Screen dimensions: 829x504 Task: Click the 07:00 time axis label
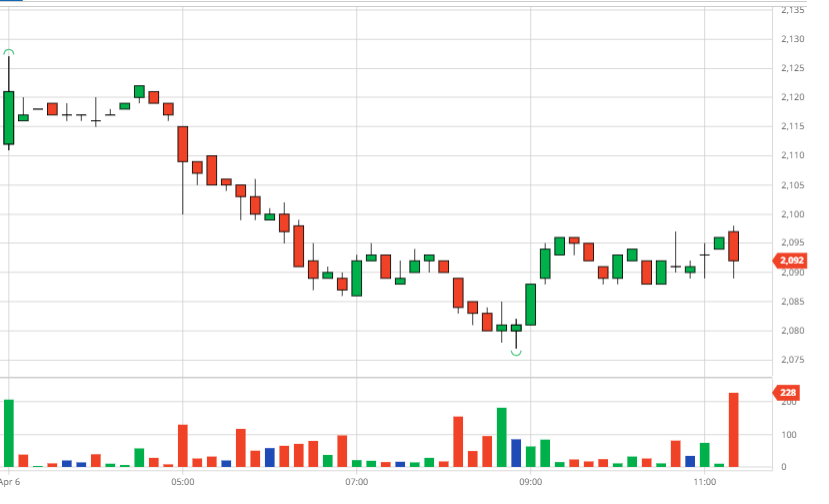[356, 482]
